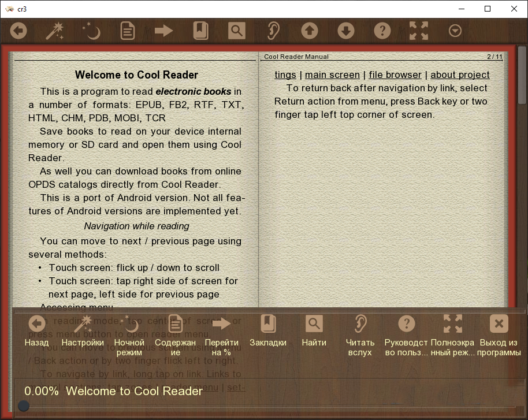Open help question mark icon in top toolbar

pyautogui.click(x=382, y=31)
